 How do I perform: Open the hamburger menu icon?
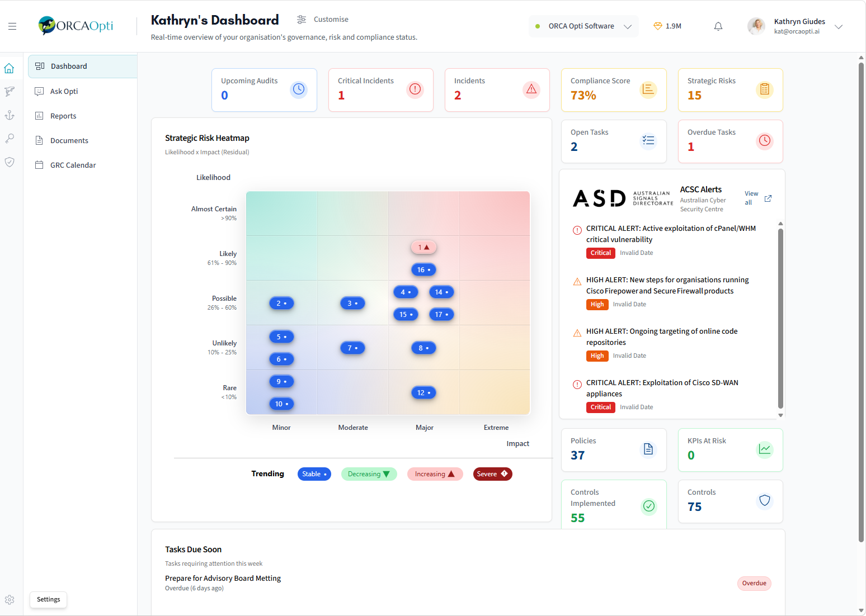(x=12, y=26)
